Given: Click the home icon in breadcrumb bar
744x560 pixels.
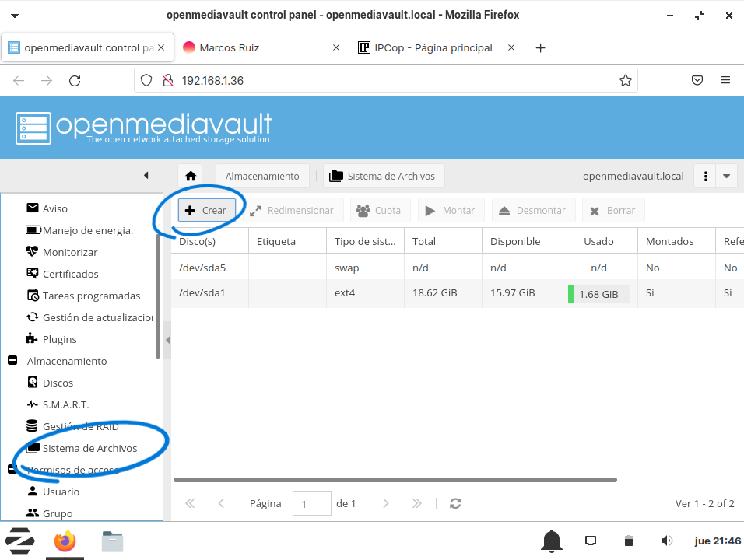Looking at the screenshot, I should (x=190, y=176).
